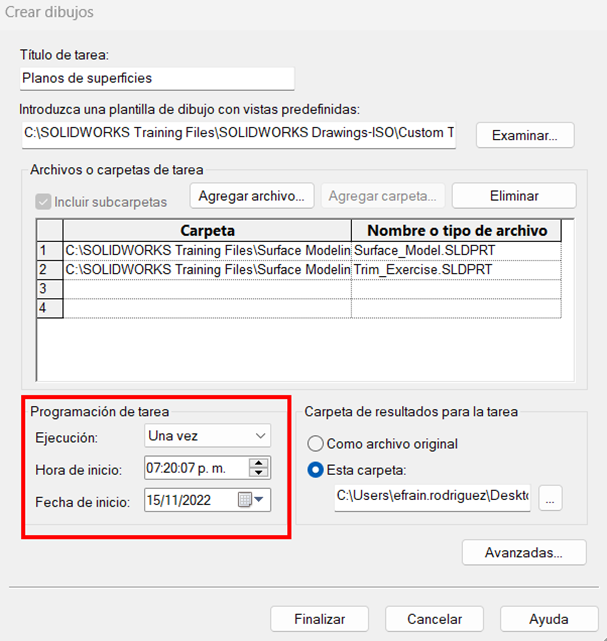Increase start time with the up spinner arrow

(x=258, y=463)
